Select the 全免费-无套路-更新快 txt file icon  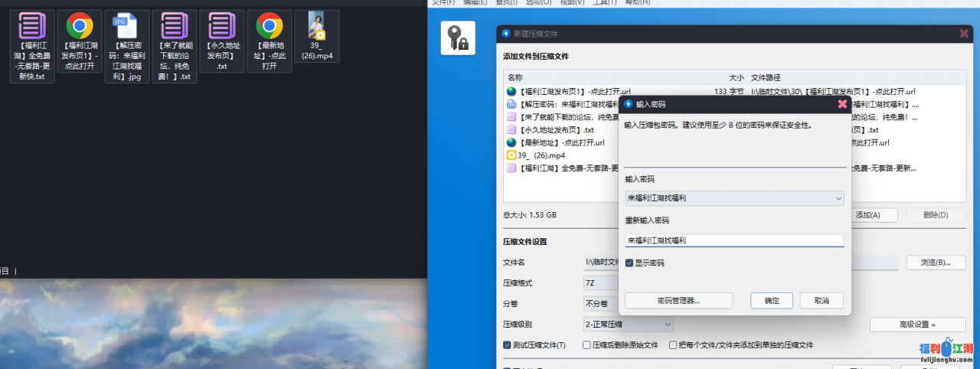(x=32, y=27)
